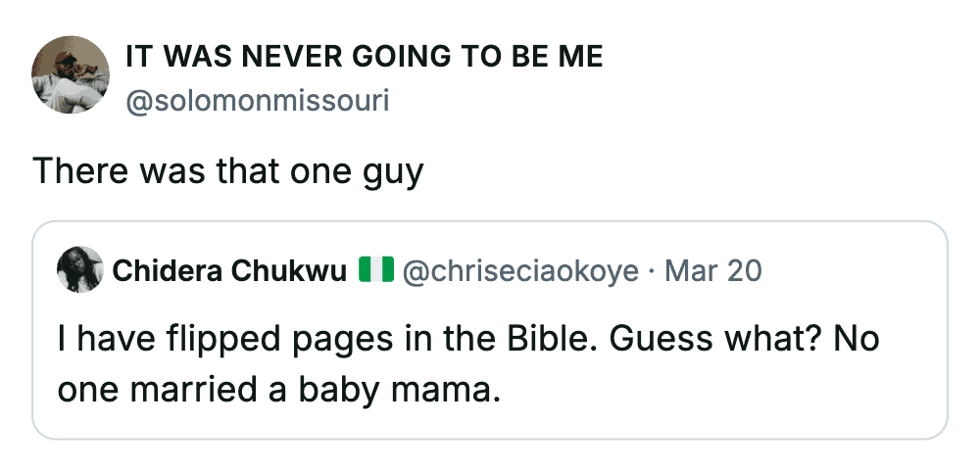Click the solomonmissouri profile avatar
980x472 pixels.
click(x=71, y=75)
